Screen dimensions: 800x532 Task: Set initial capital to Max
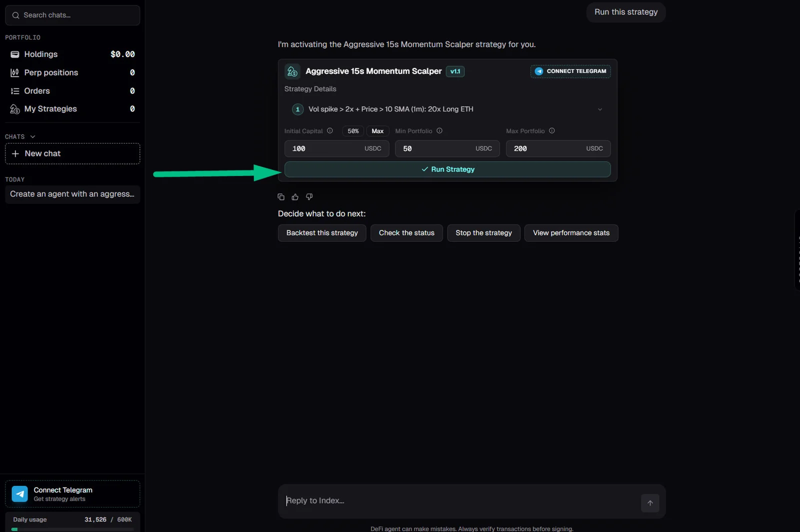pos(377,131)
